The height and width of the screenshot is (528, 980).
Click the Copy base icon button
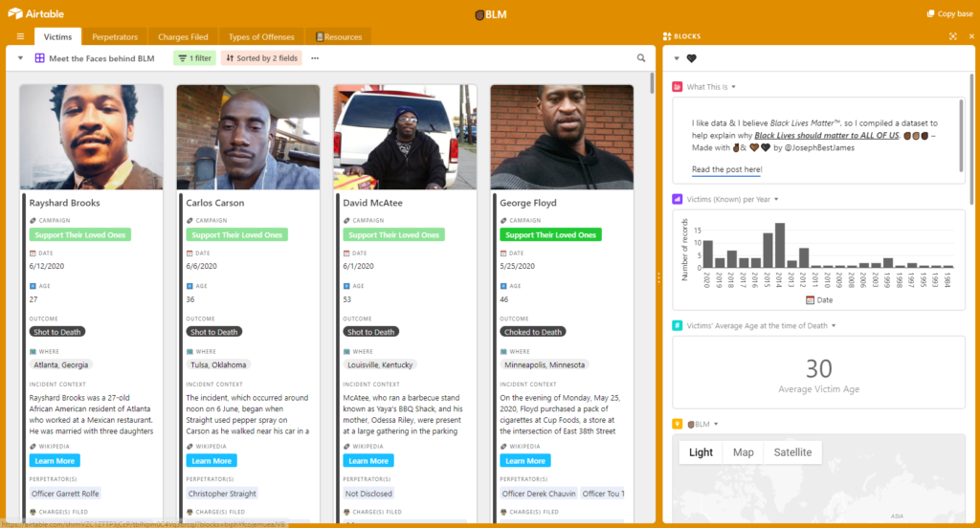(931, 14)
